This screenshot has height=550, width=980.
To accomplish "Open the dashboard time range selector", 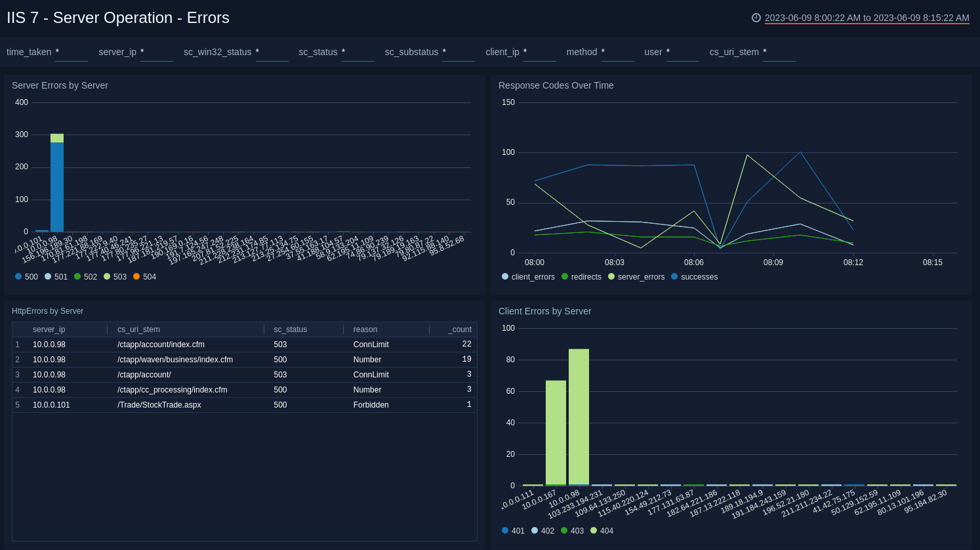I will pos(867,18).
